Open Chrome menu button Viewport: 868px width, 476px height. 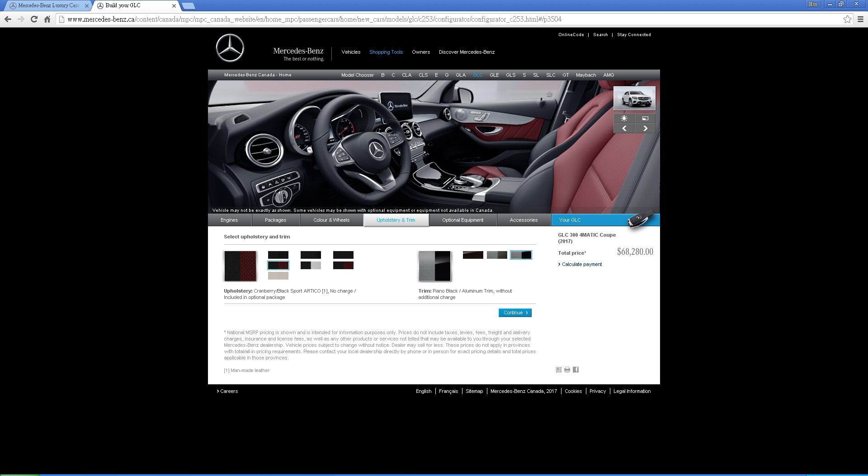(860, 19)
